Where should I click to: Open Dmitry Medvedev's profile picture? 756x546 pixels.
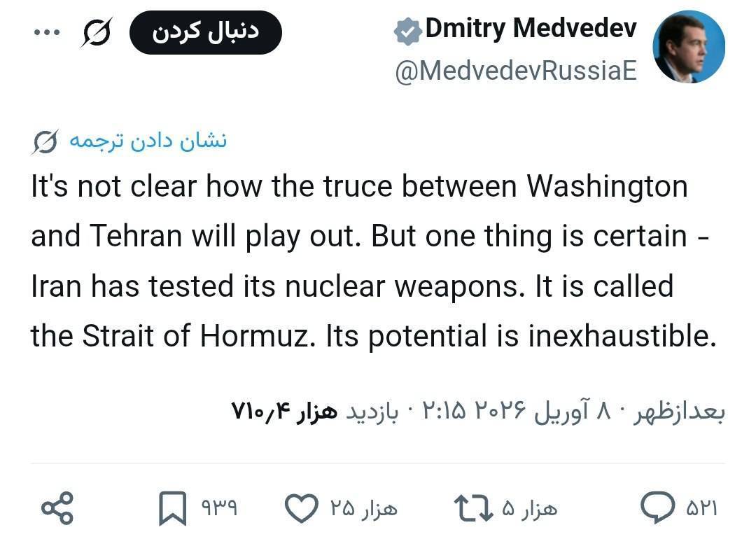(688, 48)
